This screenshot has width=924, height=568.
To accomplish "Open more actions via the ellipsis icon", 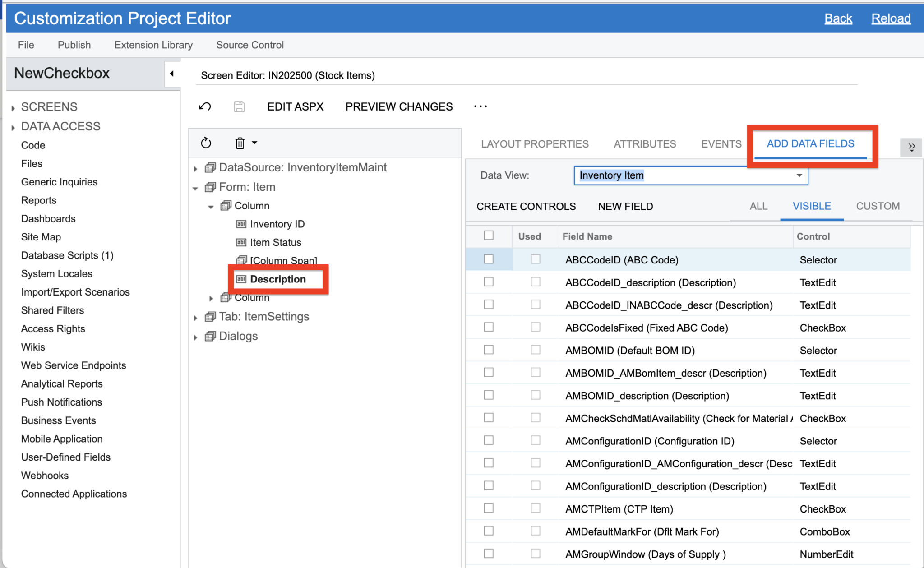I will 480,106.
